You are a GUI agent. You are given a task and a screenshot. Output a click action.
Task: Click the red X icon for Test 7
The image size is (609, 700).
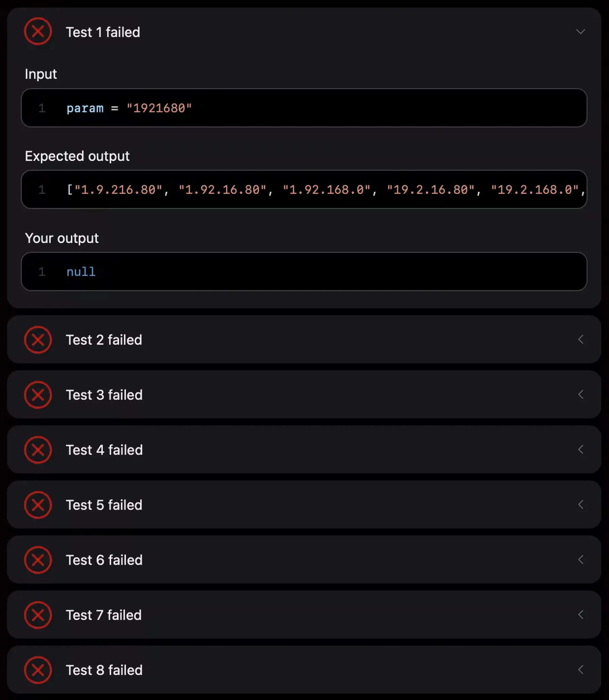tap(38, 615)
